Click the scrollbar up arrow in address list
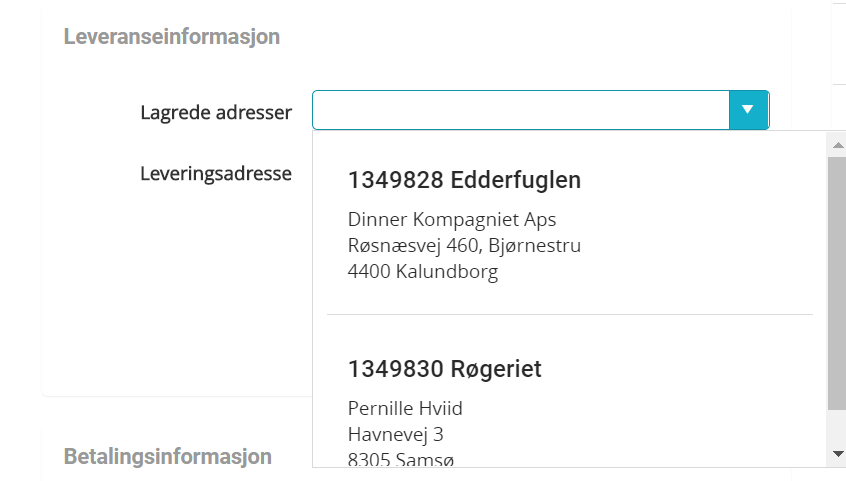The height and width of the screenshot is (481, 846). click(x=838, y=145)
